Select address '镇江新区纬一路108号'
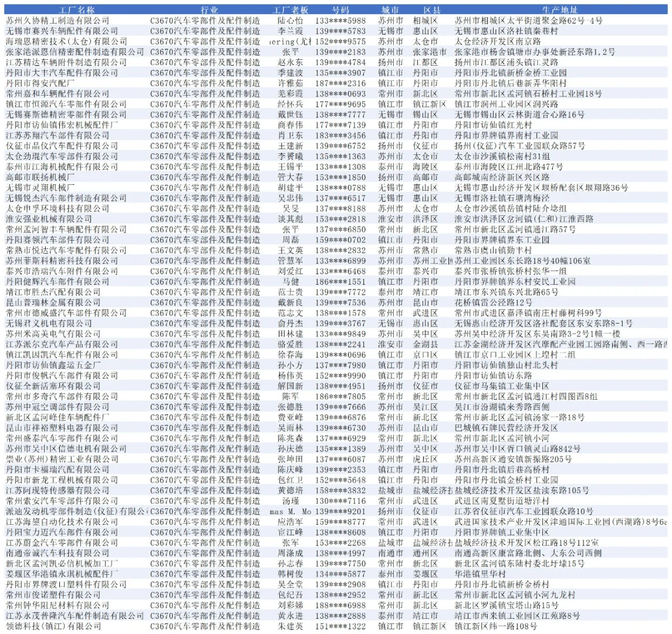Image resolution: width=672 pixels, height=634 pixels. tap(496, 626)
